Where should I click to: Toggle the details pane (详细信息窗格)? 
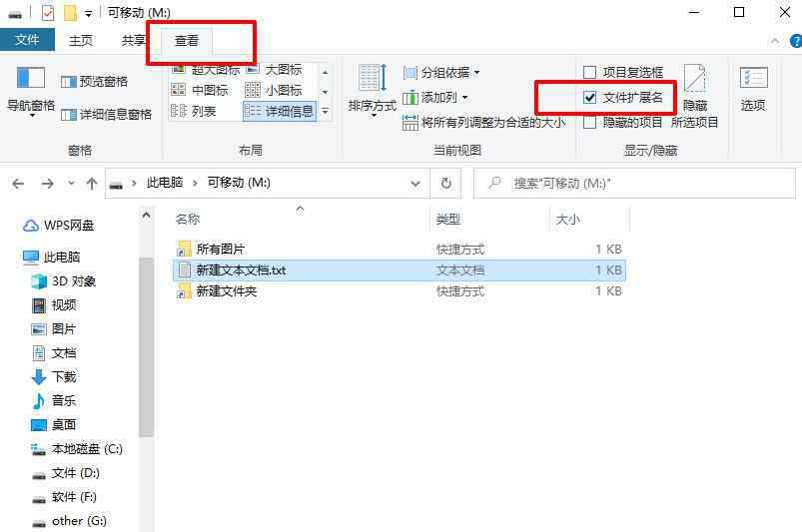[107, 114]
